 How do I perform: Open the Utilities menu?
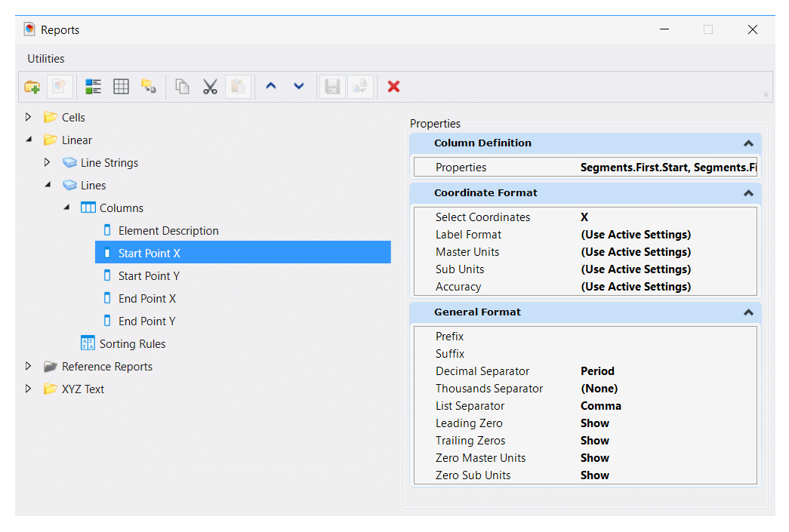[x=46, y=59]
